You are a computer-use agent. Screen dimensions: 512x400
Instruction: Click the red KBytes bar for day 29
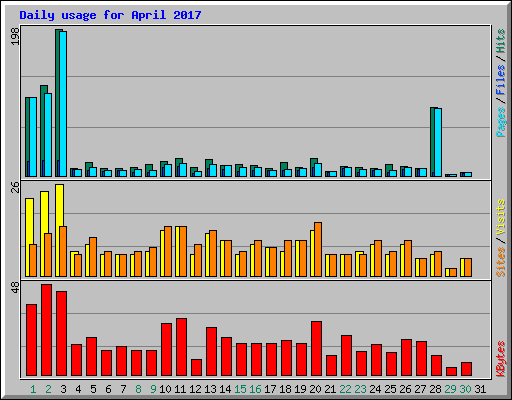pos(452,372)
